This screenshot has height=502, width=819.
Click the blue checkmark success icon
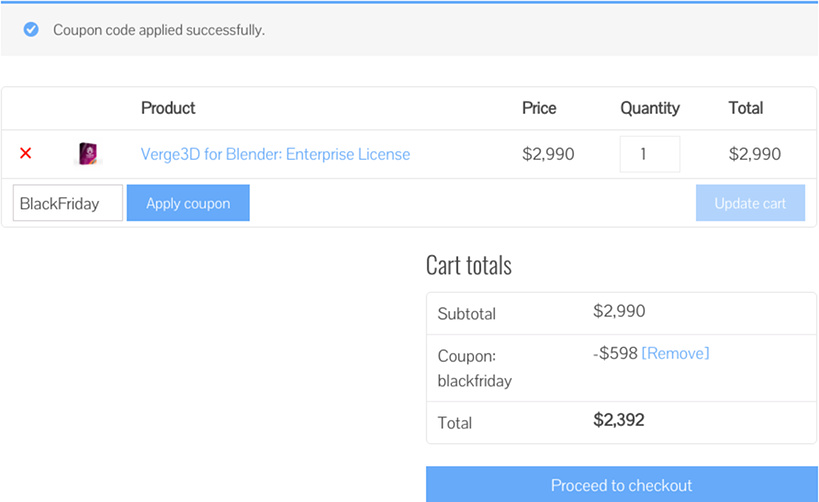click(31, 29)
